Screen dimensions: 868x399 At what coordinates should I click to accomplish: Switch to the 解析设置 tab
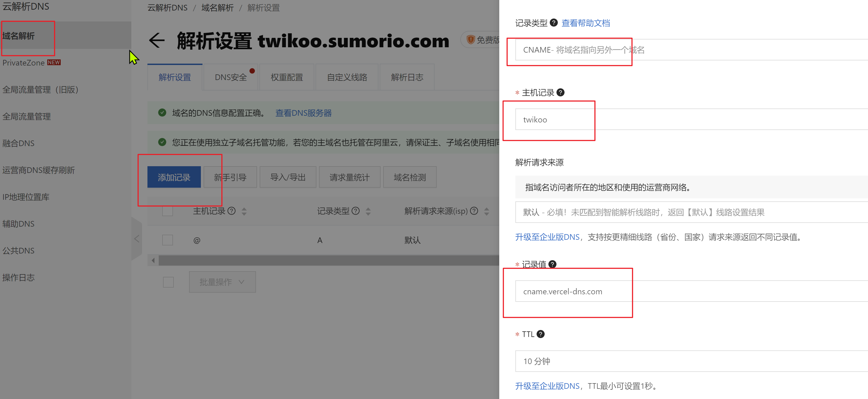point(175,77)
